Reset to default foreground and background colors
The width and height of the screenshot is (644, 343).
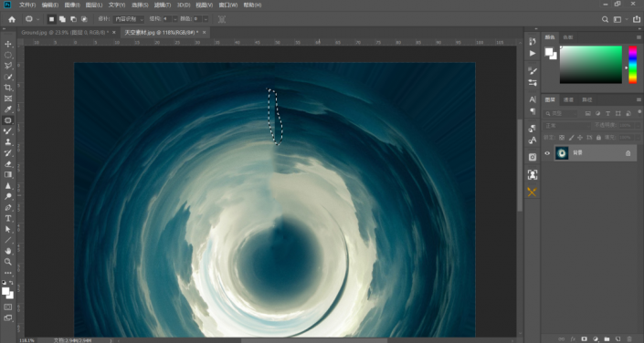[x=4, y=282]
